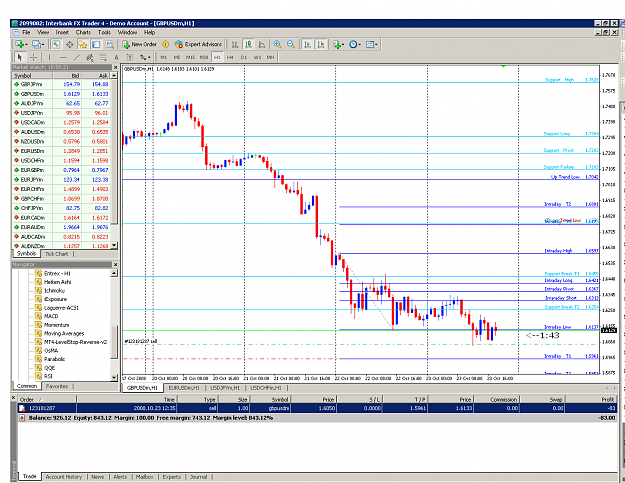Switch to the Journal terminal tab
Viewport: 625px width, 483px height.
[x=199, y=477]
